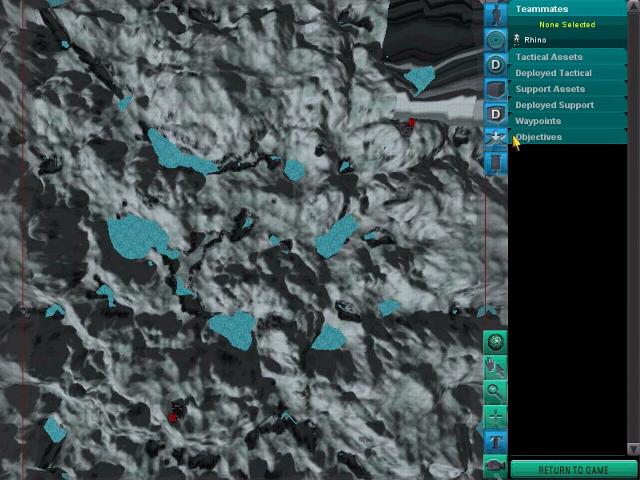The image size is (640, 480).
Task: Expand the Objectives section
Action: pyautogui.click(x=568, y=137)
